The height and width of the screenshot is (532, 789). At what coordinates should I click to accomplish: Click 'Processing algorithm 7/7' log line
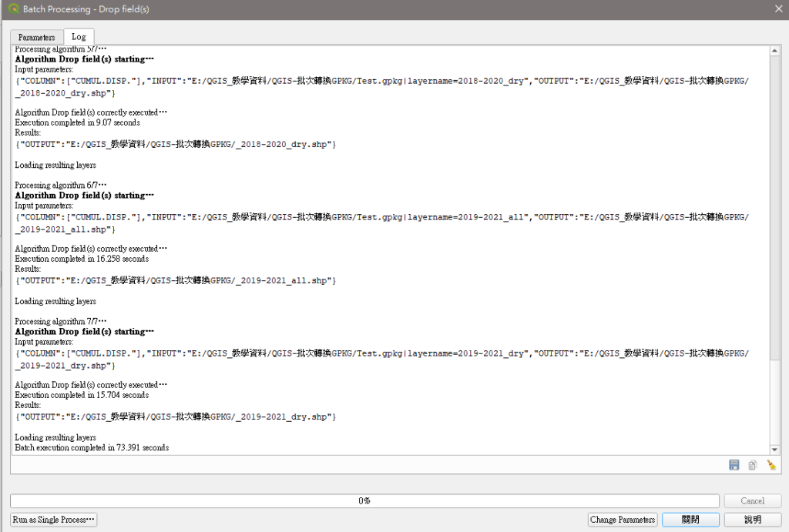tap(60, 321)
